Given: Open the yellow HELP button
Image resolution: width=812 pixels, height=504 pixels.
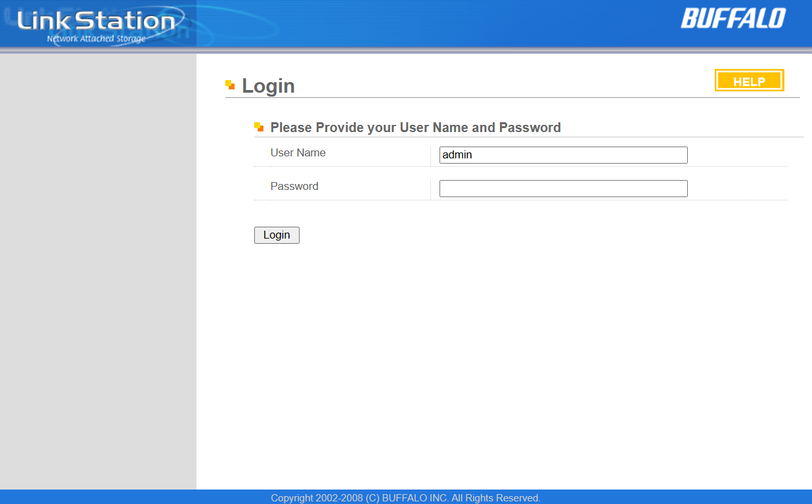Looking at the screenshot, I should 749,81.
